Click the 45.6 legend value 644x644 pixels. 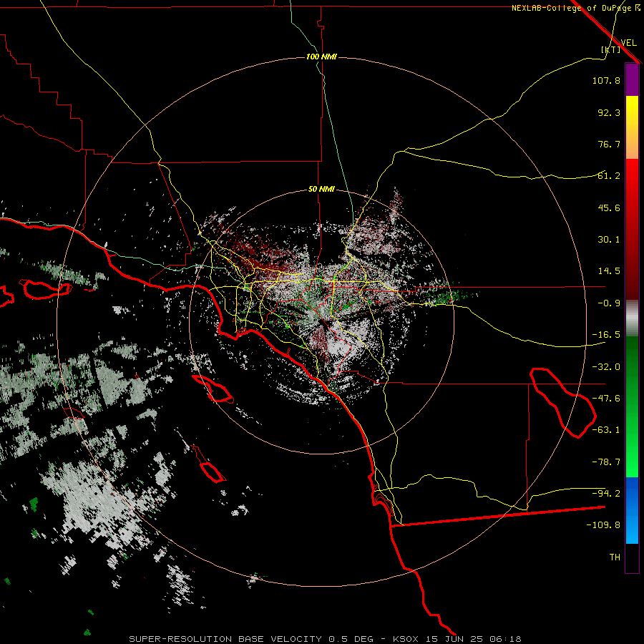tap(609, 208)
